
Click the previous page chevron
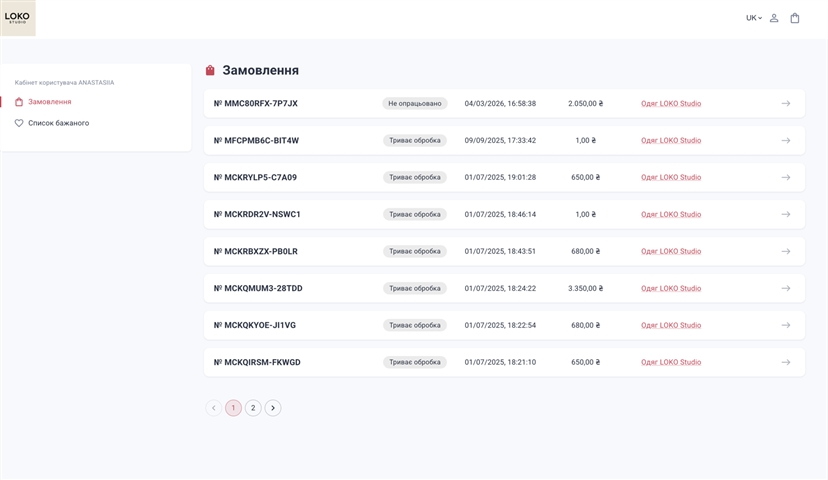214,408
